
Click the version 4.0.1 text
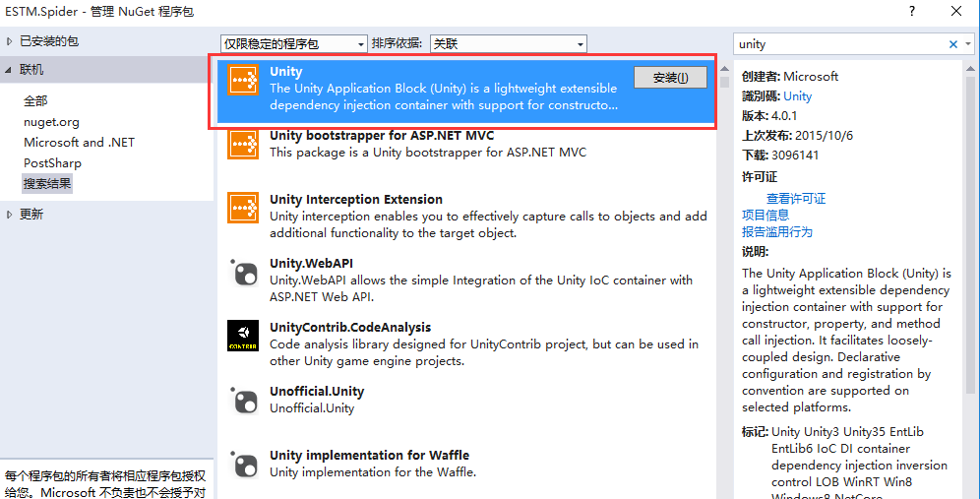click(x=769, y=116)
